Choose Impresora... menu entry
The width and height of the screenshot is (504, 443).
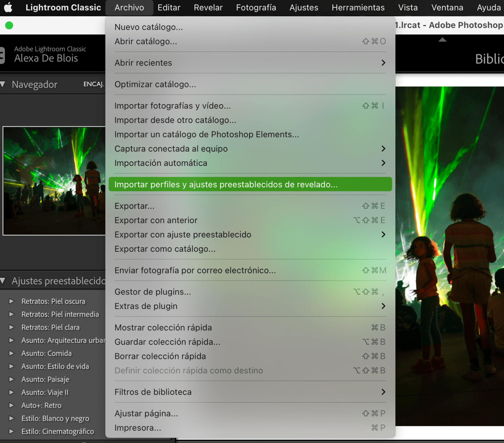click(x=250, y=428)
